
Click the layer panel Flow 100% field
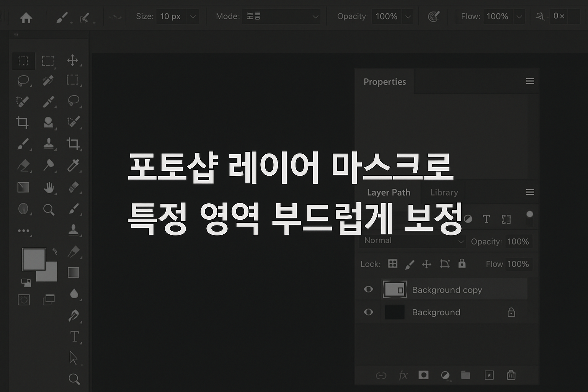[x=518, y=264]
